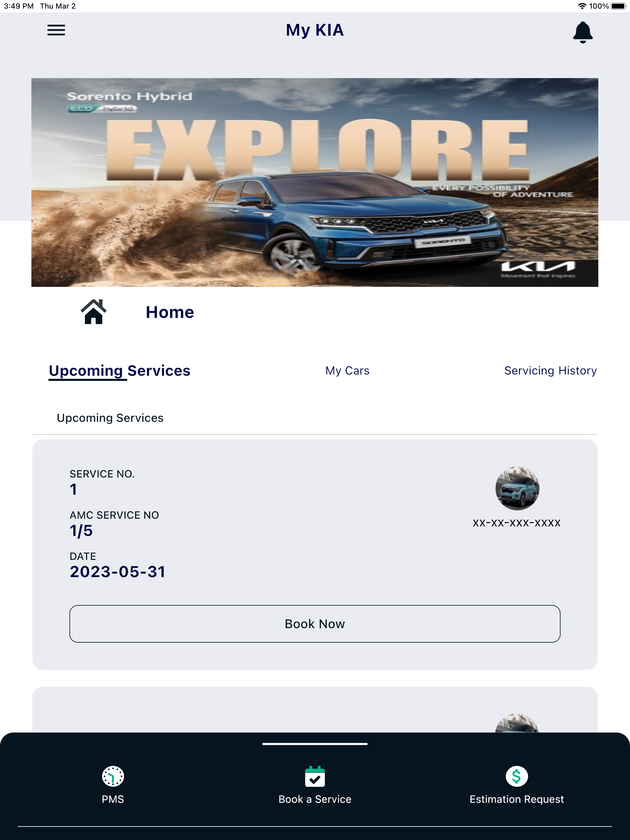Tap the Kia logo in the banner

(x=538, y=267)
